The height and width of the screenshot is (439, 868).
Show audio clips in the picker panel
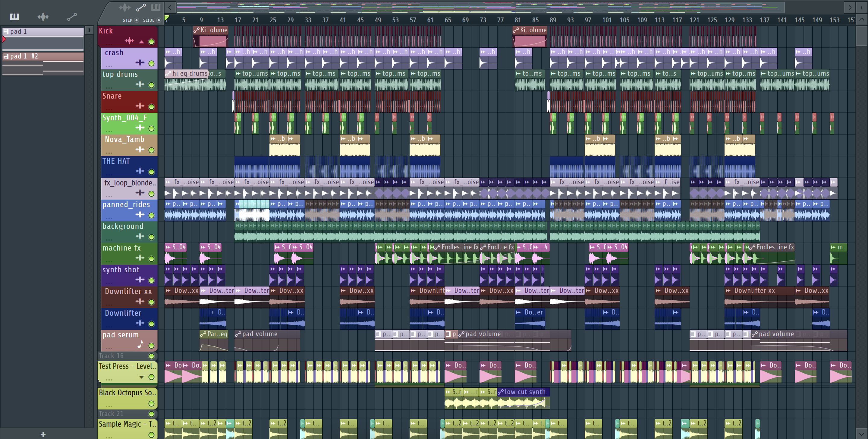click(x=43, y=17)
